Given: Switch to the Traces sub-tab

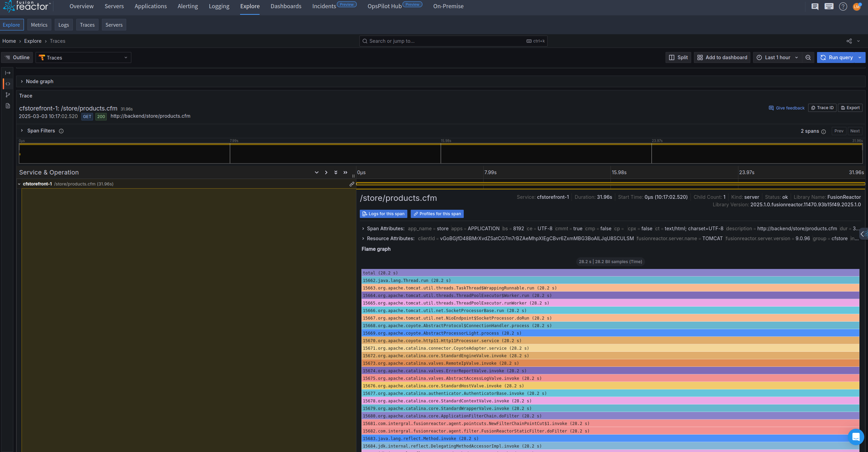Looking at the screenshot, I should coord(87,25).
